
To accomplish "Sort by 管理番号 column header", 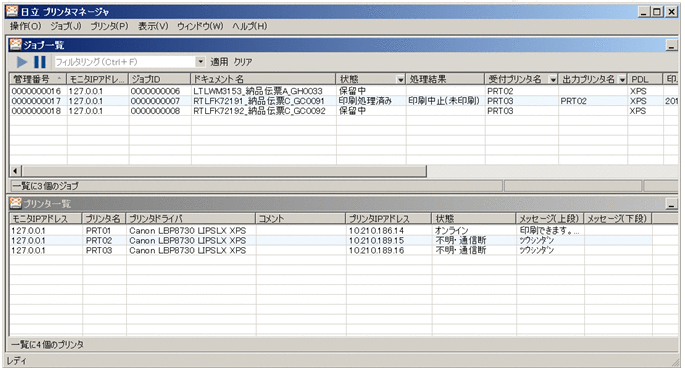I will pos(38,79).
